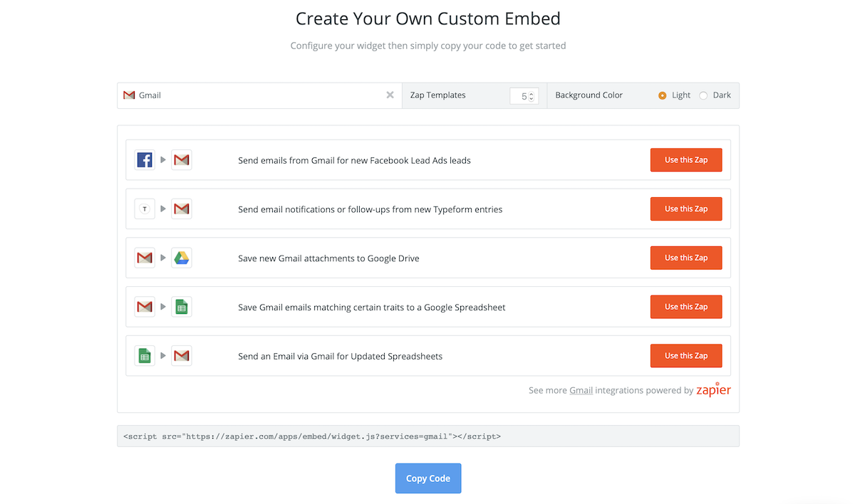Click the 'Background Color' label
This screenshot has height=504, width=855.
click(x=589, y=95)
